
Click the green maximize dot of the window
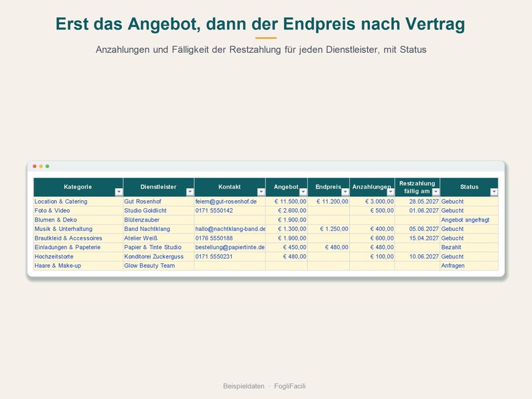(x=48, y=166)
